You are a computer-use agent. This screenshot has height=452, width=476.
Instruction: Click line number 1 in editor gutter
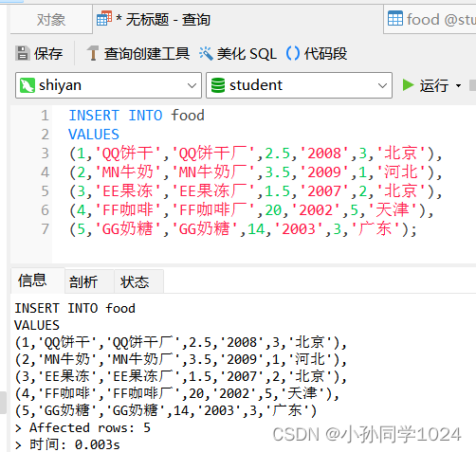click(x=45, y=116)
